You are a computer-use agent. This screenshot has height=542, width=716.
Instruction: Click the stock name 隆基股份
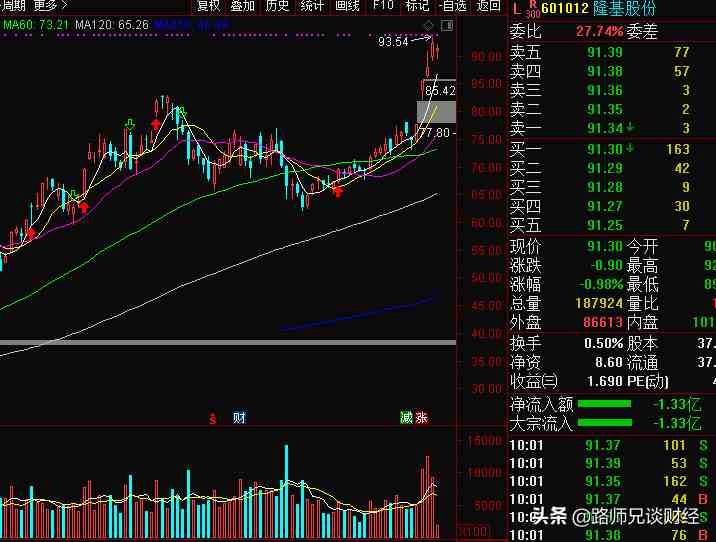(624, 8)
